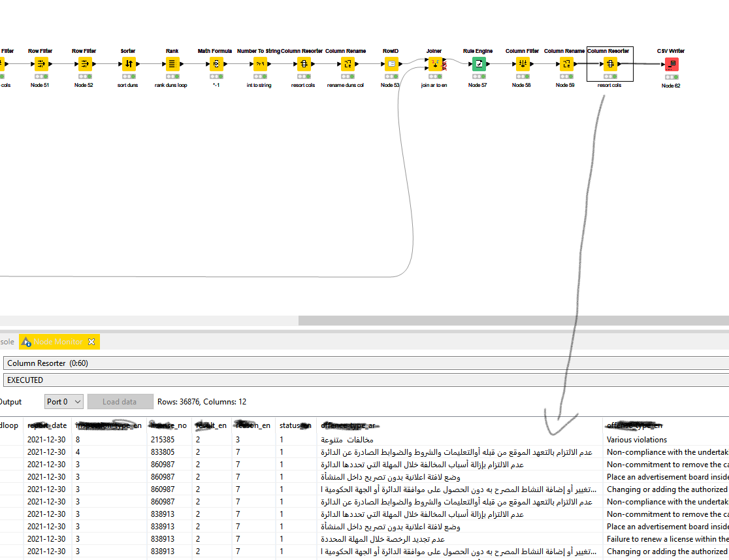The image size is (729, 560).
Task: Click the red CSV Writer node
Action: tap(672, 64)
